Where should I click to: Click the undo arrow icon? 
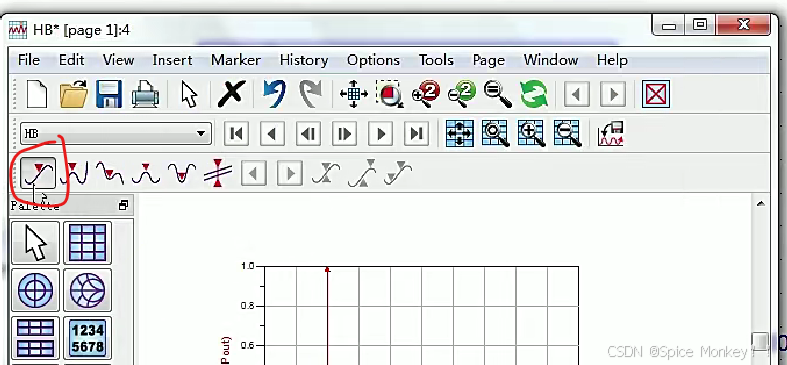(x=275, y=94)
